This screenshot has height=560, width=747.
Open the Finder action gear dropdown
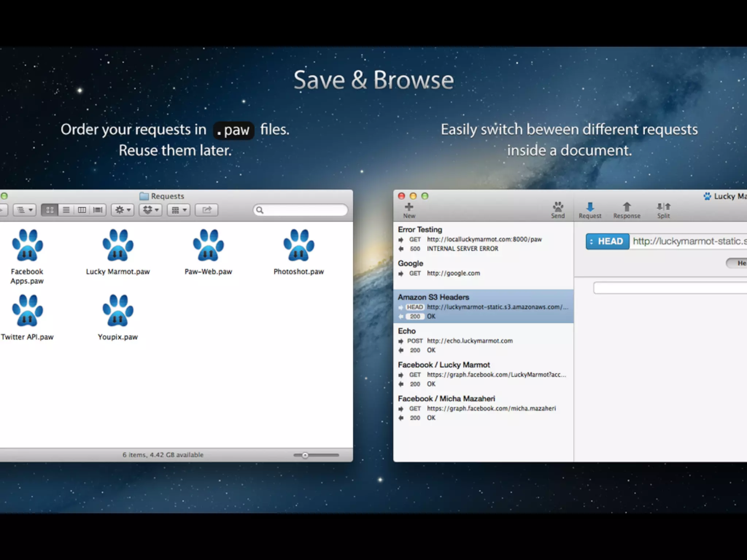click(x=123, y=210)
